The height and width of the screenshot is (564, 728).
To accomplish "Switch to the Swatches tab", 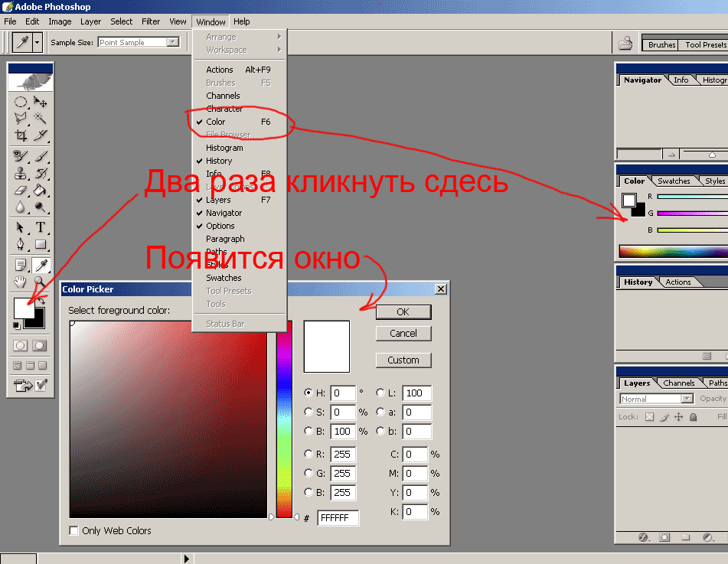I will pyautogui.click(x=674, y=181).
